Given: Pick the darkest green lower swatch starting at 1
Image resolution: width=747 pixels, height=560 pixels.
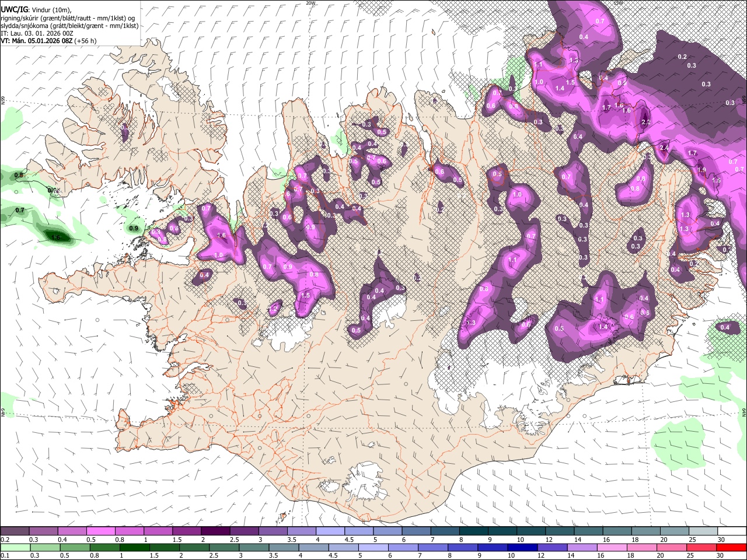Looking at the screenshot, I should tap(135, 547).
